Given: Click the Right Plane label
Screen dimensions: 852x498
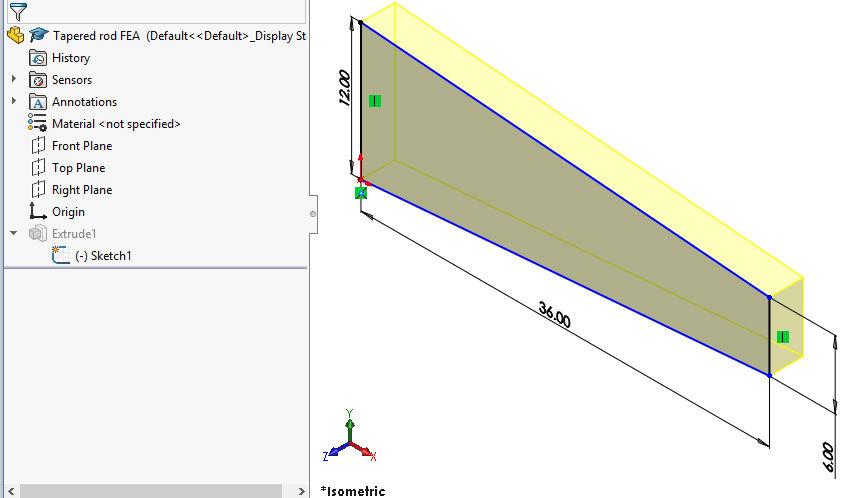Looking at the screenshot, I should [x=82, y=190].
